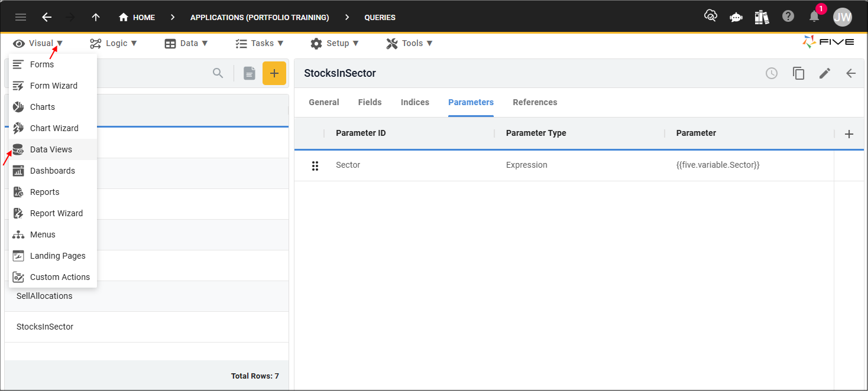Open the help question mark icon
Screen dimensions: 868x391
[x=788, y=17]
